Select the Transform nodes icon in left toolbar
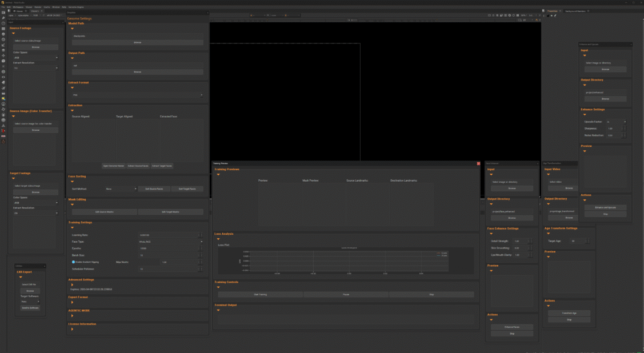 point(3,55)
